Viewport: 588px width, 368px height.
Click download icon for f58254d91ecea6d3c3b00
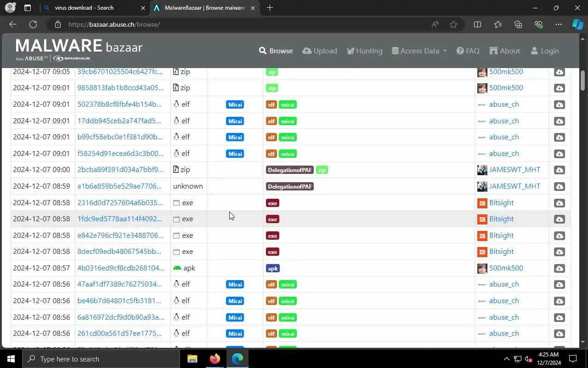coord(559,154)
